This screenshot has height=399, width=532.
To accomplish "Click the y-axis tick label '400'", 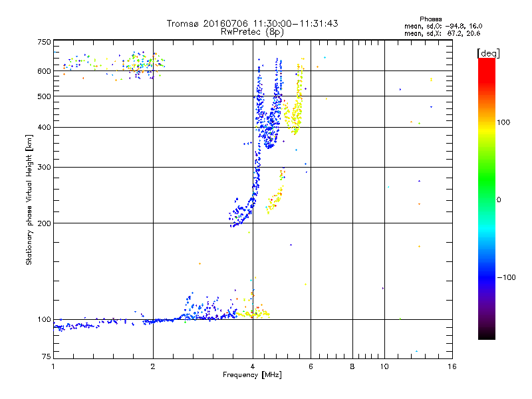I will (44, 128).
